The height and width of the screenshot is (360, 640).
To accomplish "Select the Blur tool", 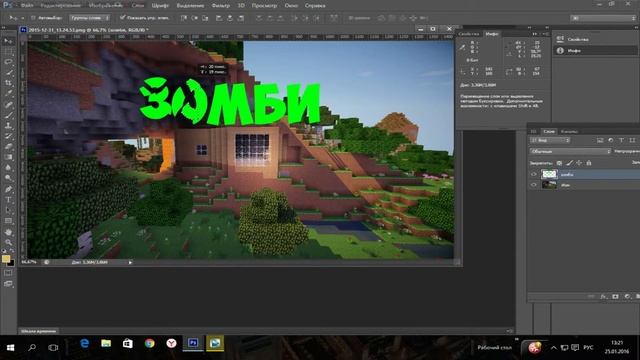I will (8, 168).
